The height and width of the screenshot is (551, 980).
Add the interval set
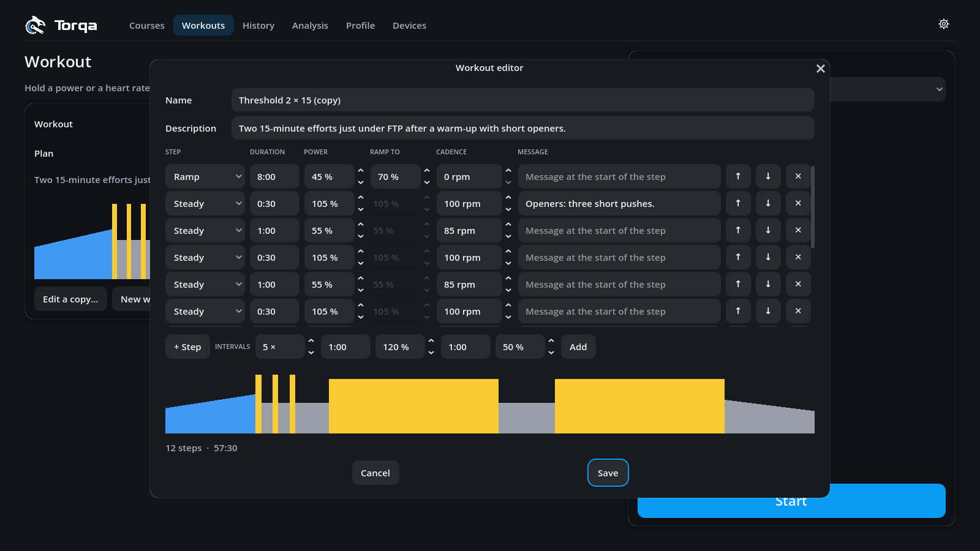578,347
